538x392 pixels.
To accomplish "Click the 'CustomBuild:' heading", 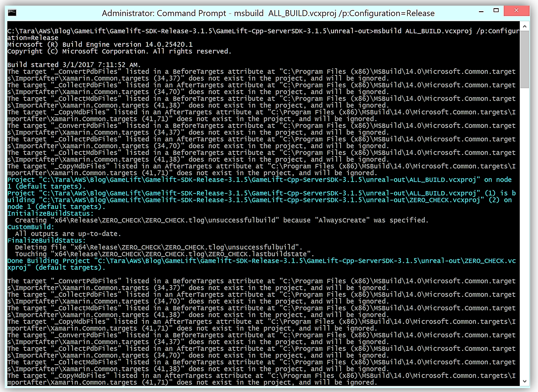I will 31,227.
